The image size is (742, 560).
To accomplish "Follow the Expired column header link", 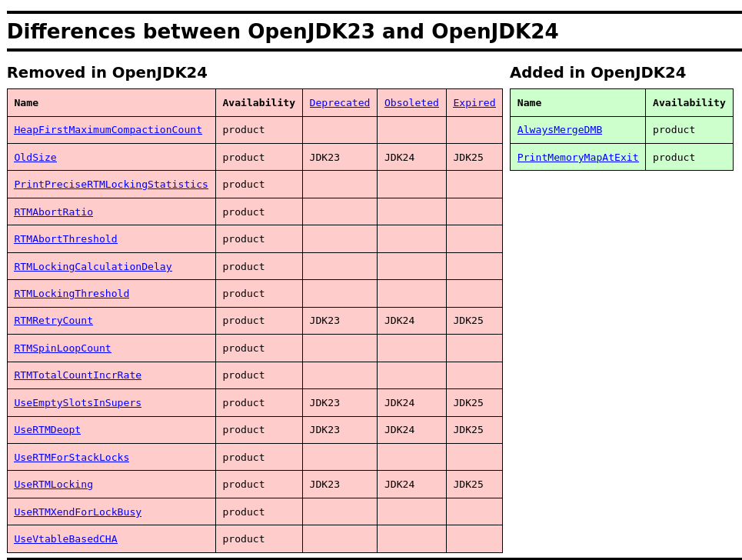I will point(474,103).
